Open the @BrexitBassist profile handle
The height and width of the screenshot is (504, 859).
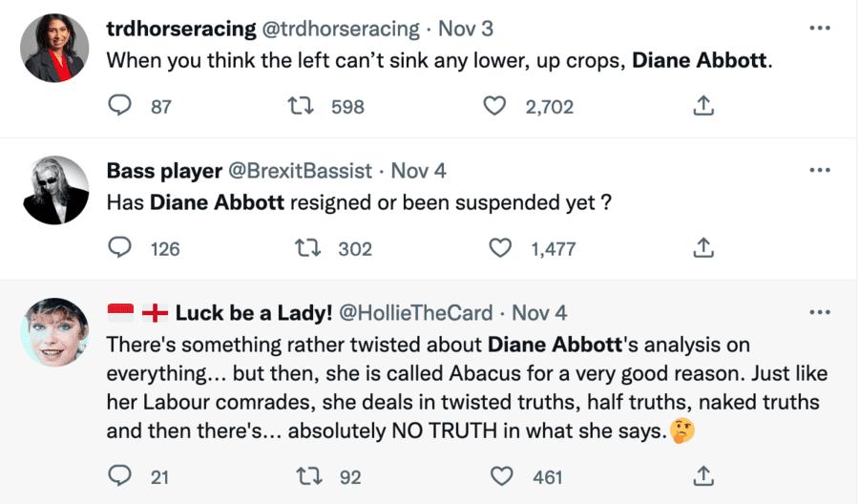click(299, 171)
